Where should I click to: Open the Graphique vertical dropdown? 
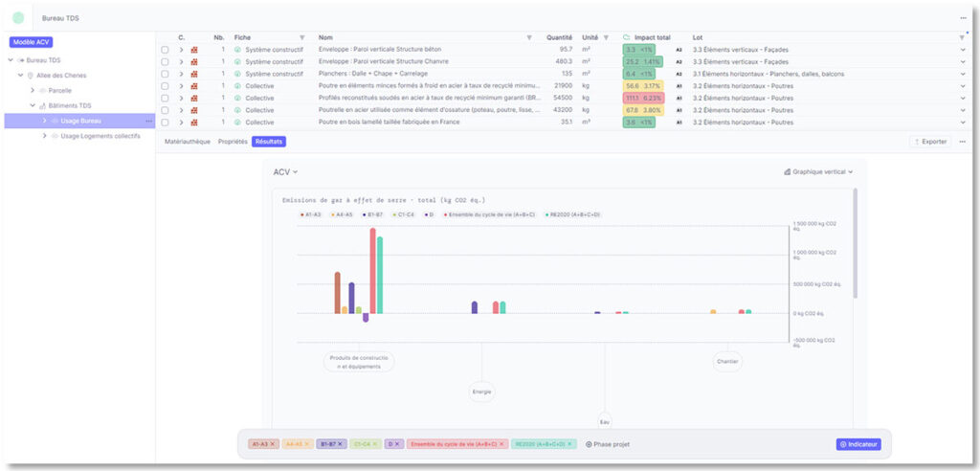(x=817, y=172)
